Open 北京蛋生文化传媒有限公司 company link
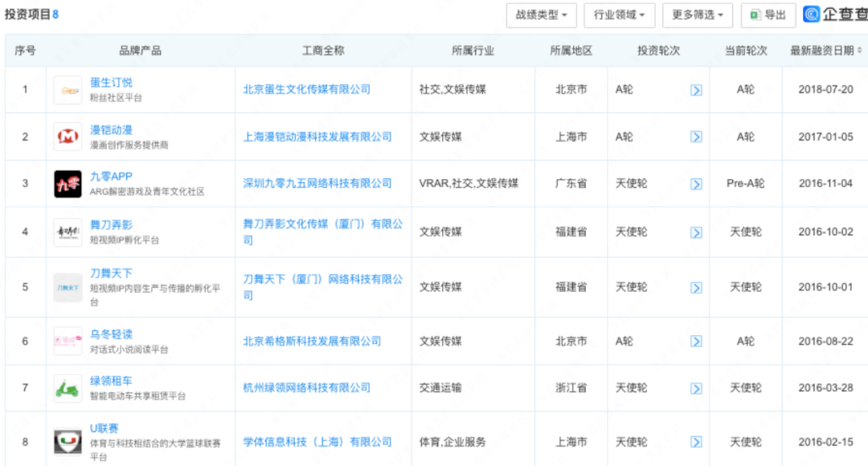868x466 pixels. tap(307, 89)
